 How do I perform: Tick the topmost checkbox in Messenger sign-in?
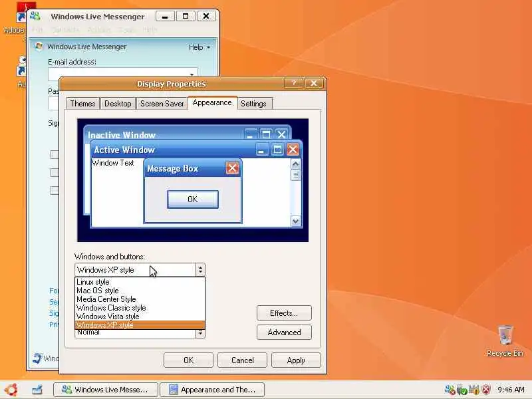click(55, 155)
